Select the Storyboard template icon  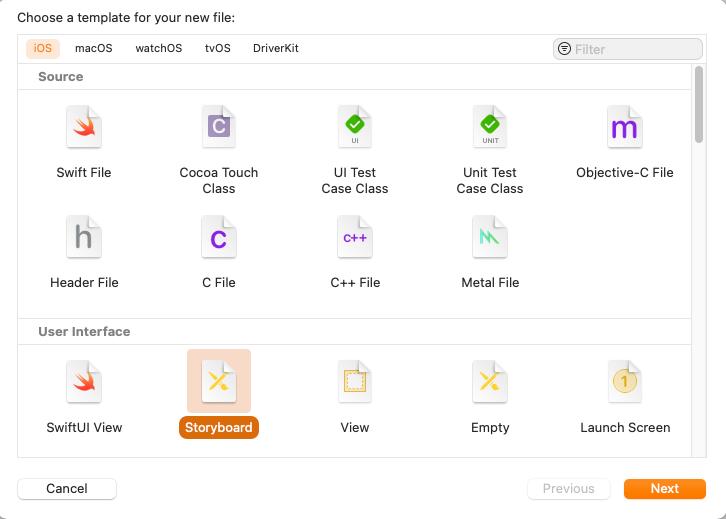[x=219, y=381]
